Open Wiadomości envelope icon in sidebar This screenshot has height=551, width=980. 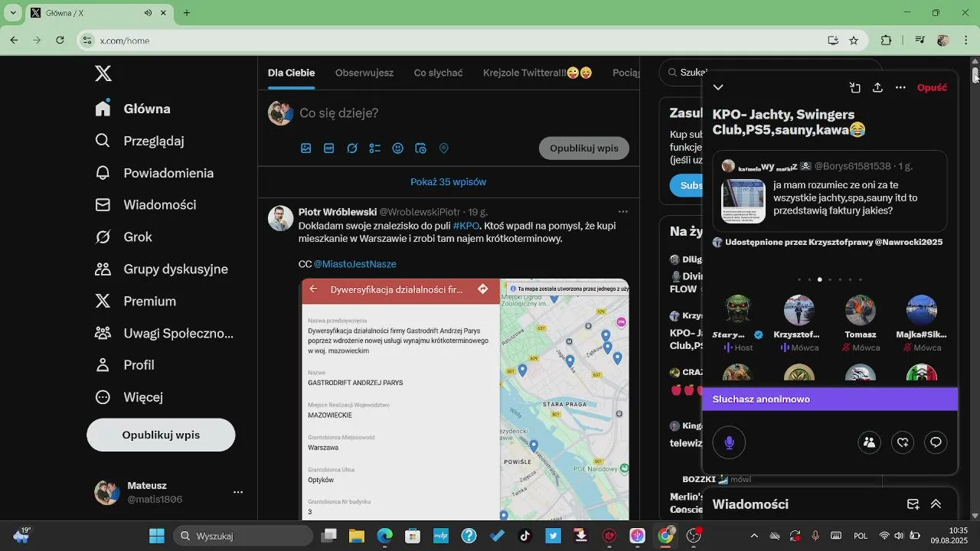click(103, 205)
